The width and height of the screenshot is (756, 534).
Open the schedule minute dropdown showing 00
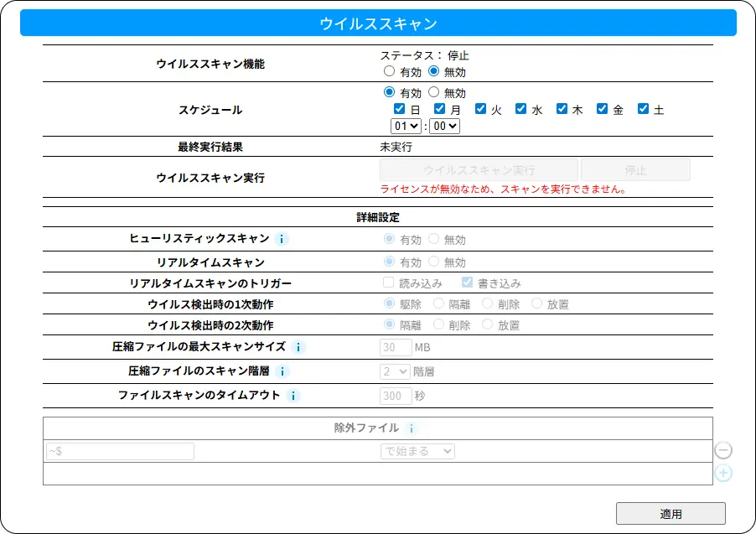click(x=444, y=126)
